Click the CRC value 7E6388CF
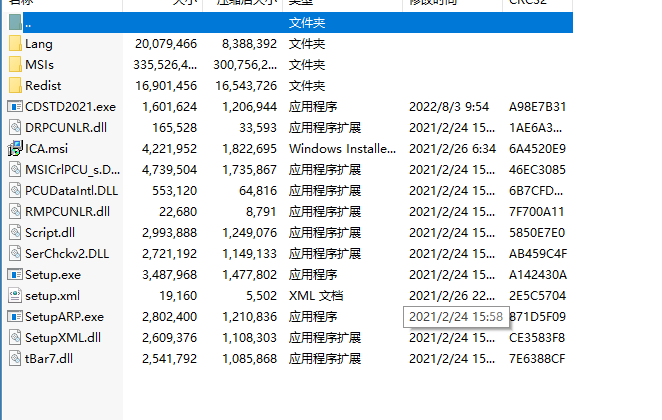Screen dimensions: 662x420 537,359
